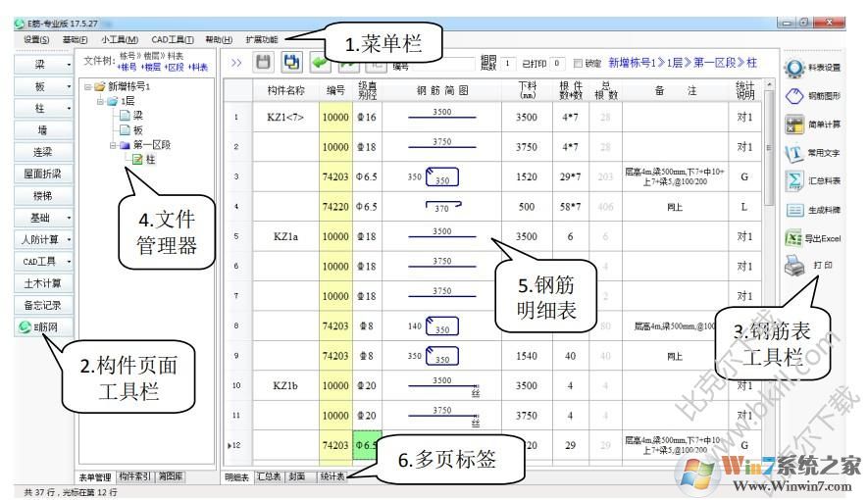Image resolution: width=868 pixels, height=500 pixels.
Task: Select the 板 document in tree
Action: (126, 130)
